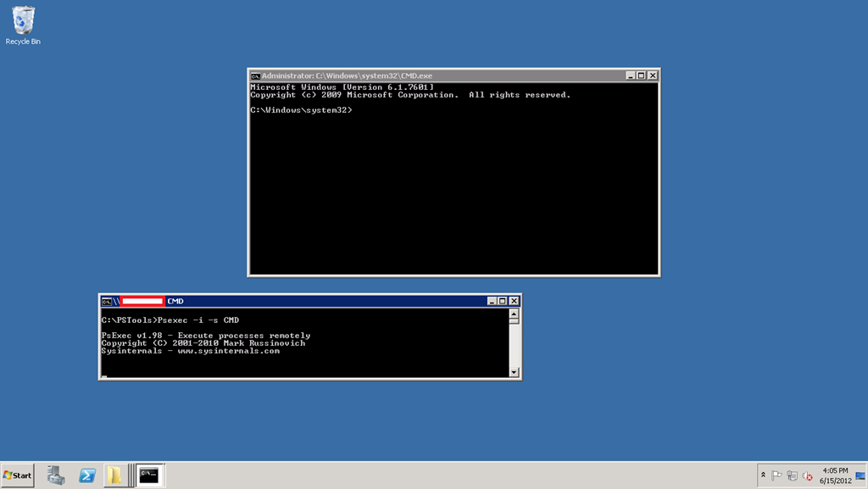868x489 pixels.
Task: Open the Action Center flag icon
Action: click(776, 475)
